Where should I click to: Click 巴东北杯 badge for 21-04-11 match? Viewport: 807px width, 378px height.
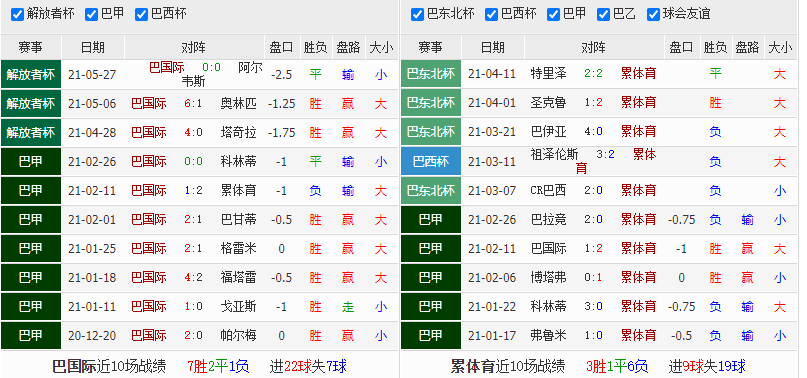coord(431,74)
